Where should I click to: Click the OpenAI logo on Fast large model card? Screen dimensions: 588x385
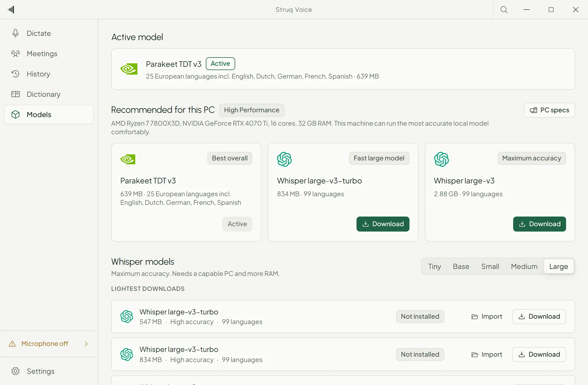285,159
